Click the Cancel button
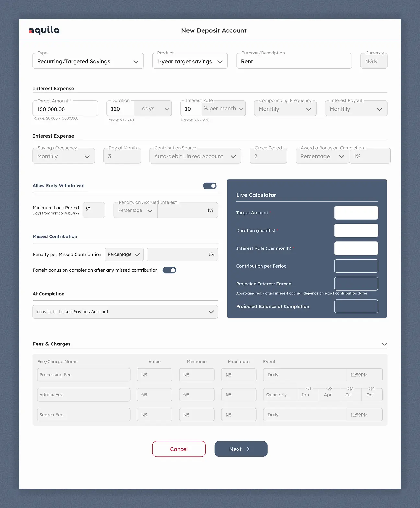The height and width of the screenshot is (508, 420). pyautogui.click(x=179, y=449)
